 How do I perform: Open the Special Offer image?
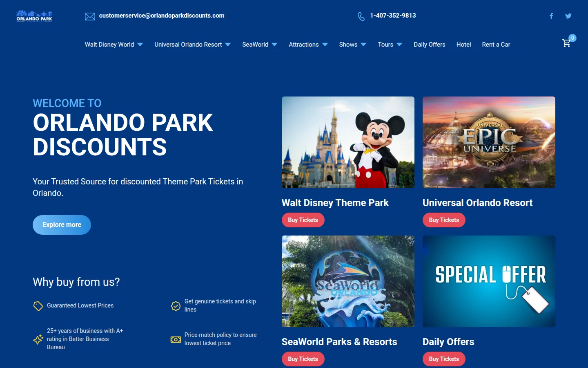click(x=489, y=281)
